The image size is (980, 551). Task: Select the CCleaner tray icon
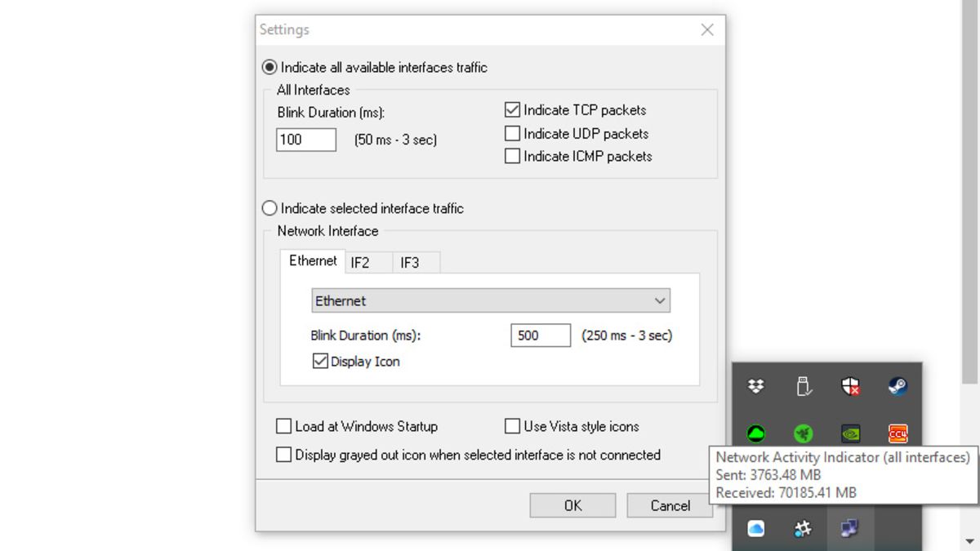tap(898, 433)
